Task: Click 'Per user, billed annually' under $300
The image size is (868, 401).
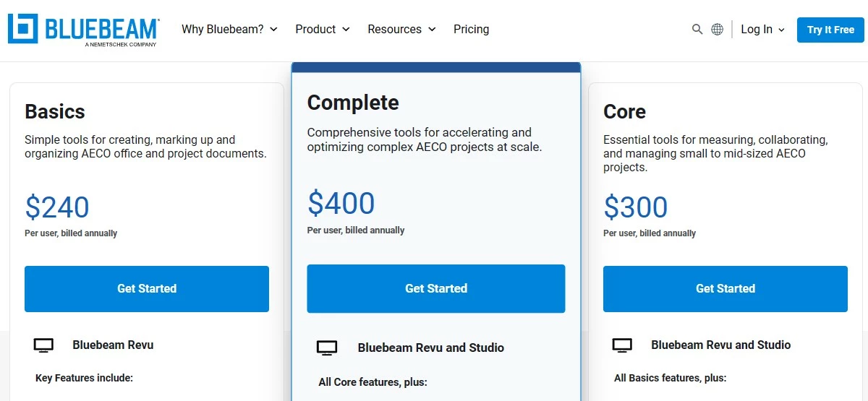Action: tap(650, 233)
